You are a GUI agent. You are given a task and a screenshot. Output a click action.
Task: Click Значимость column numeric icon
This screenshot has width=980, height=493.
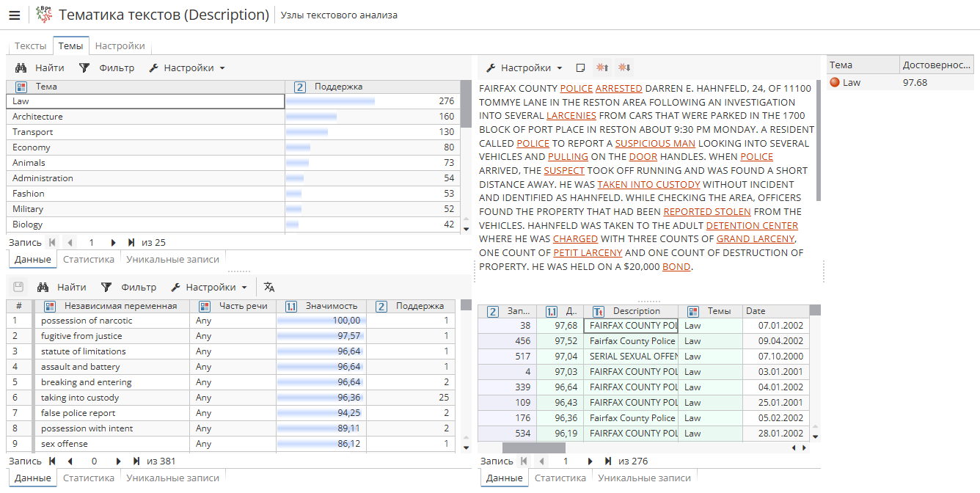(x=290, y=306)
